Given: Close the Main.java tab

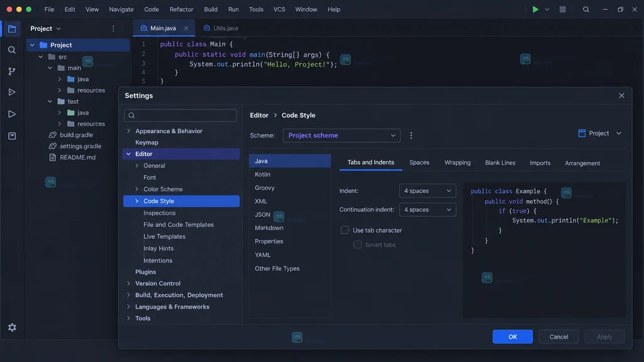Looking at the screenshot, I should (x=186, y=28).
